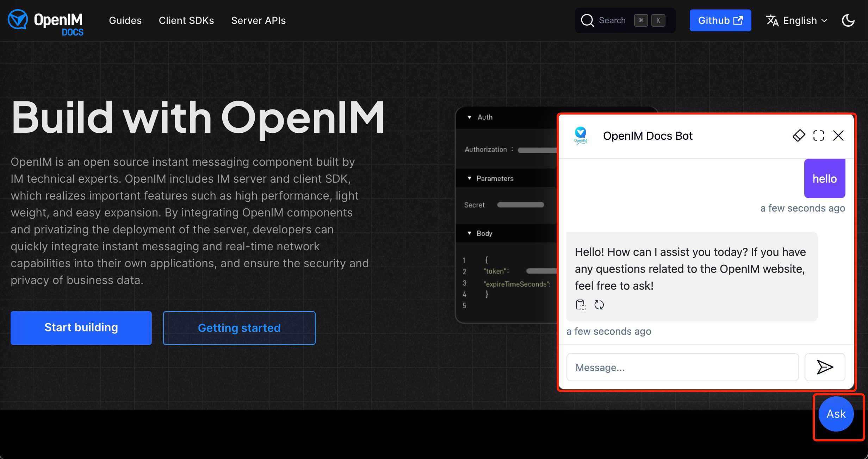Expand the chat bot to fullscreen

coord(818,136)
